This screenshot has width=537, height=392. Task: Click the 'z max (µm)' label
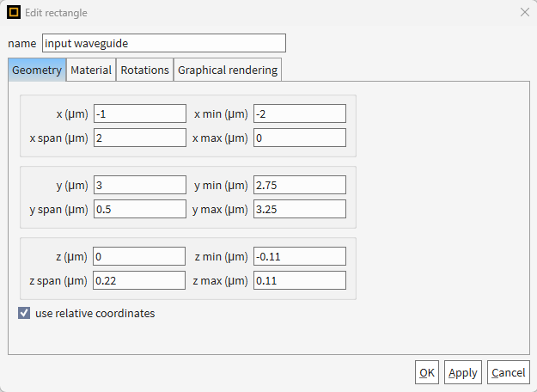point(220,280)
